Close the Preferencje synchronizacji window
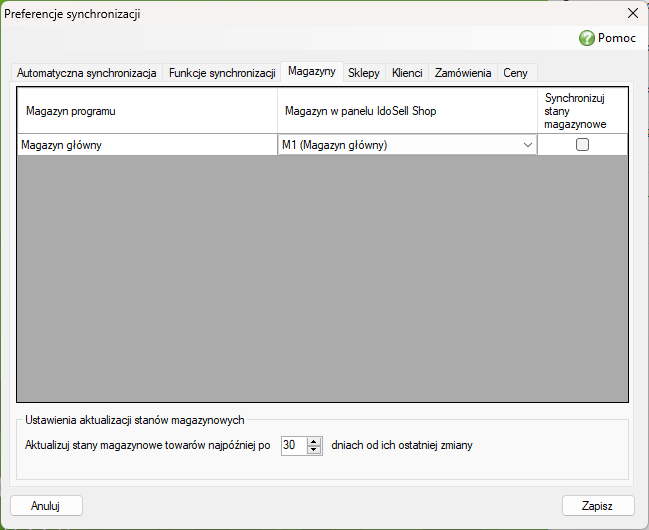Image resolution: width=649 pixels, height=530 pixels. pos(632,13)
